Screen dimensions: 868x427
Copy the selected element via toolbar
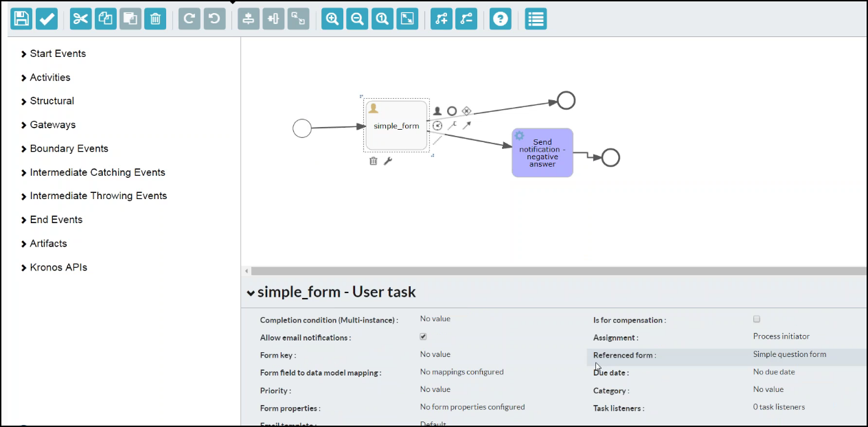[106, 19]
